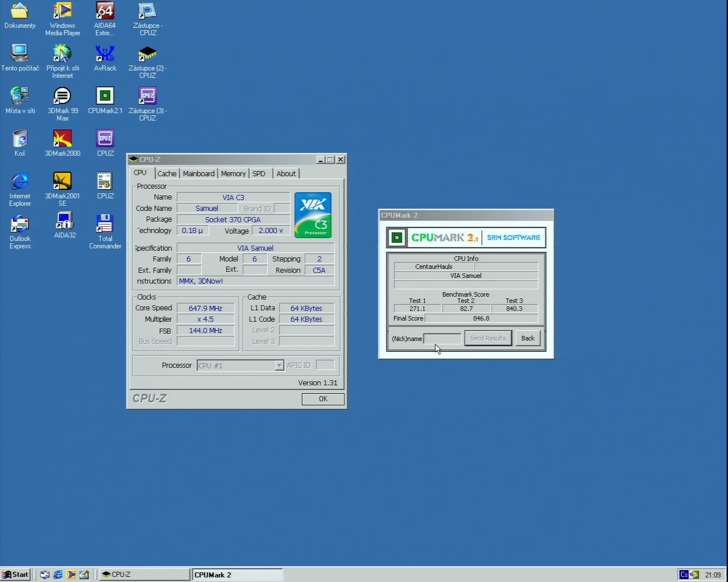The image size is (728, 582).
Task: Switch to CPUMark 2 taskbar button
Action: point(237,575)
